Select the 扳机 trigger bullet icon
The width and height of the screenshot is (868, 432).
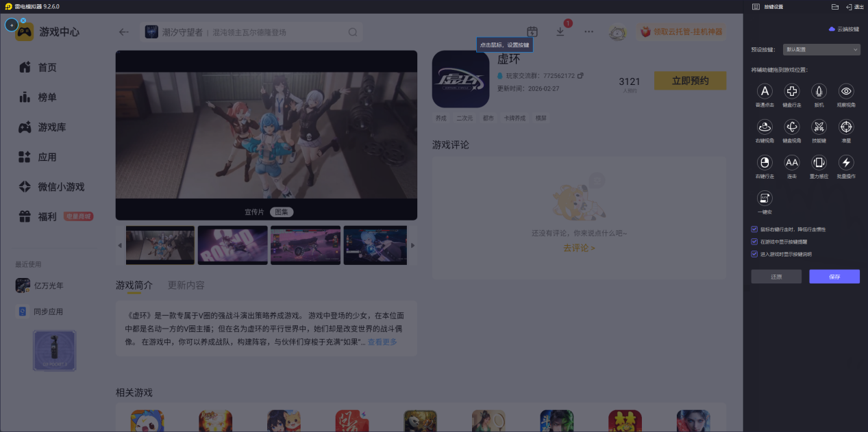click(x=819, y=92)
